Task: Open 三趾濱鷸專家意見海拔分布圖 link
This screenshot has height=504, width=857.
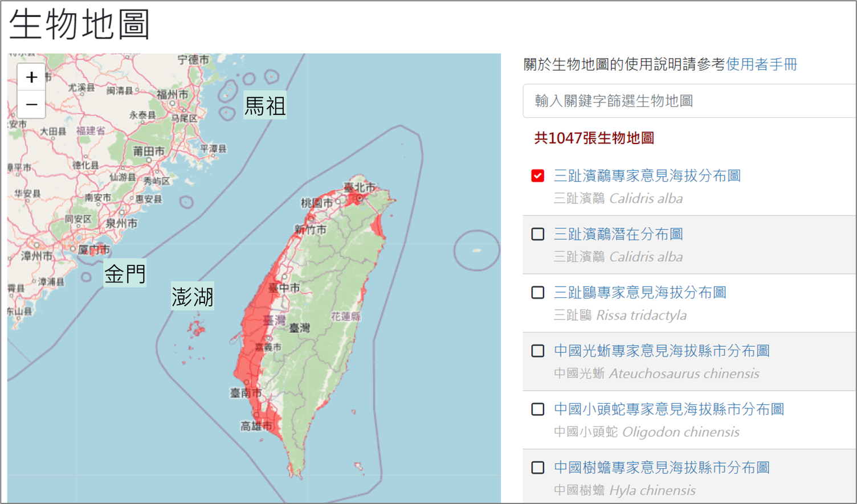Action: 647,175
